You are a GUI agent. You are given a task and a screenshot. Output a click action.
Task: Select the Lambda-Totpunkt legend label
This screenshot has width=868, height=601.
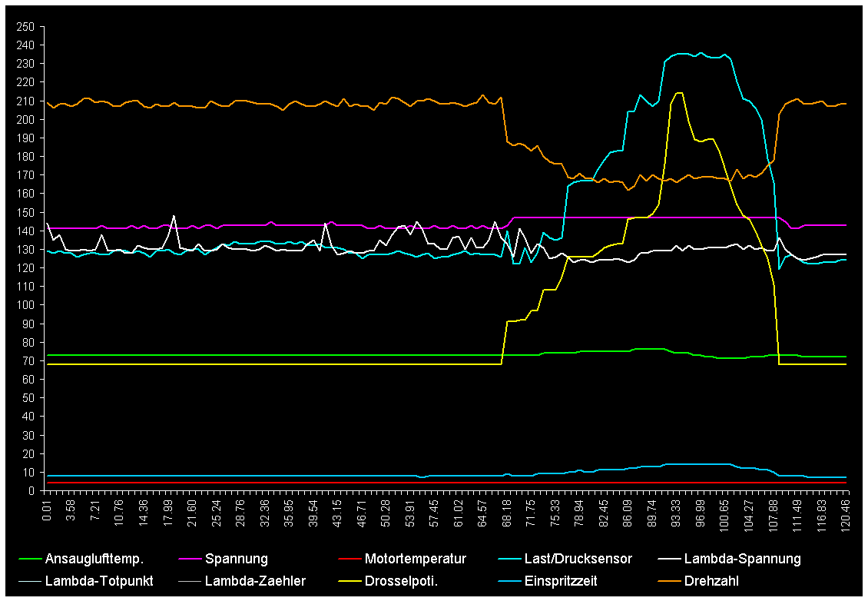click(x=99, y=581)
